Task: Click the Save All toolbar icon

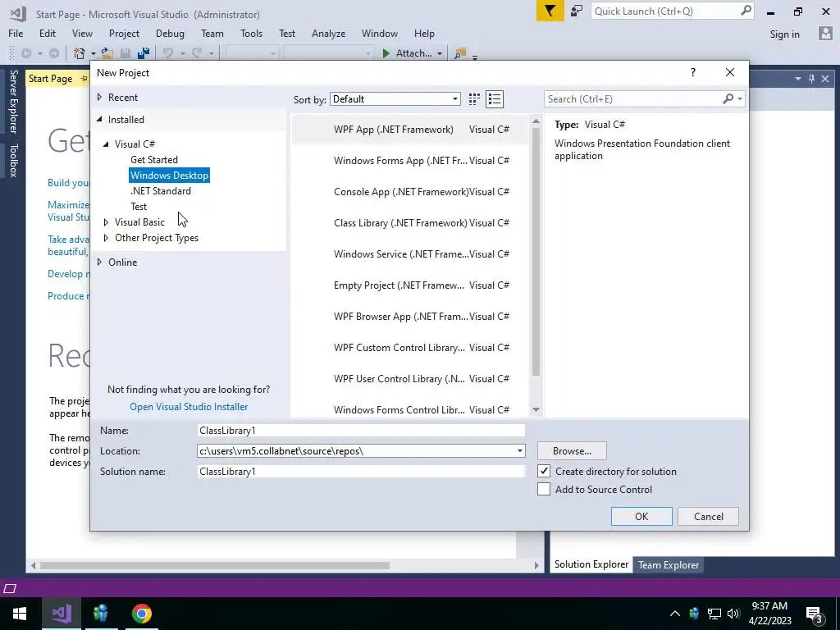Action: click(x=143, y=53)
